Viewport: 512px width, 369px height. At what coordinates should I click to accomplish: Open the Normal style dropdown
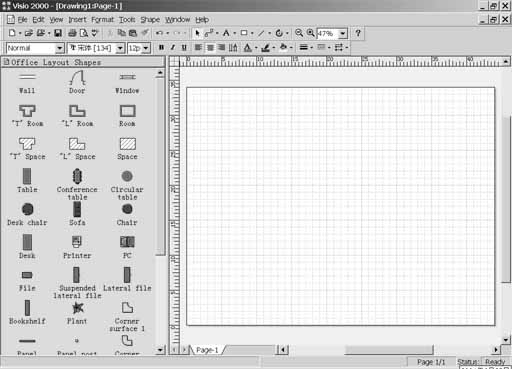click(x=59, y=48)
